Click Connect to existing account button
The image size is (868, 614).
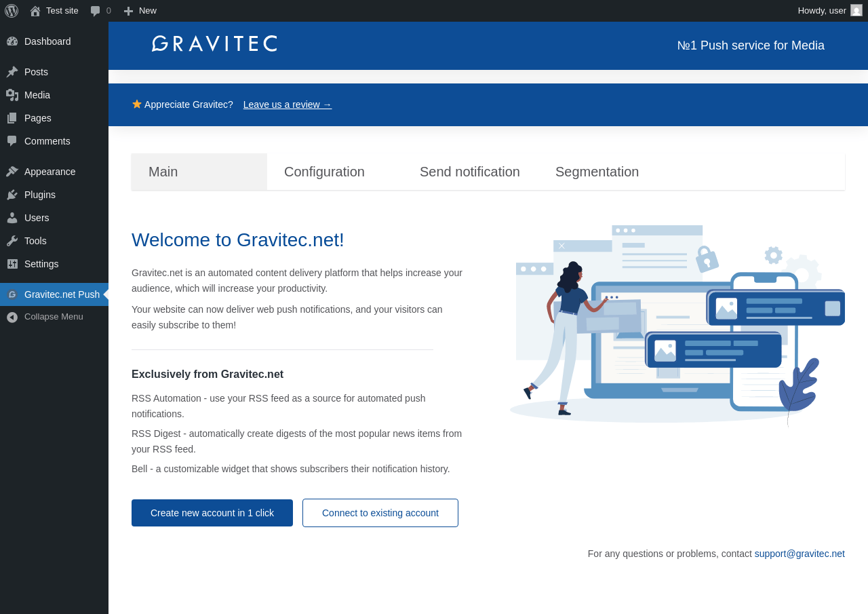380,513
